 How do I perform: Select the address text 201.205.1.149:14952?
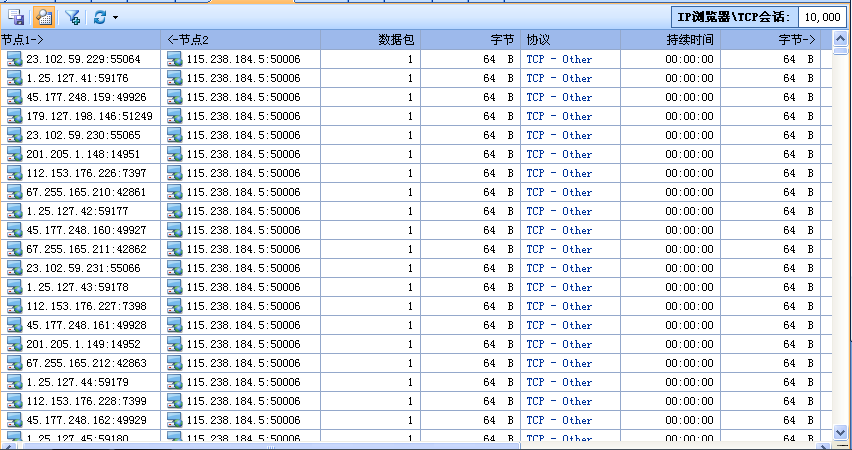83,345
